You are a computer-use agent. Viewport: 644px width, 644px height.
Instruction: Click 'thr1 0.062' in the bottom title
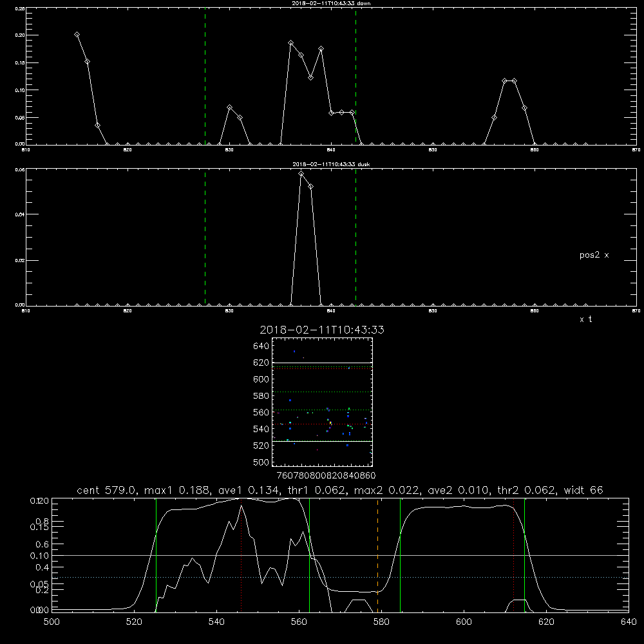pos(316,490)
